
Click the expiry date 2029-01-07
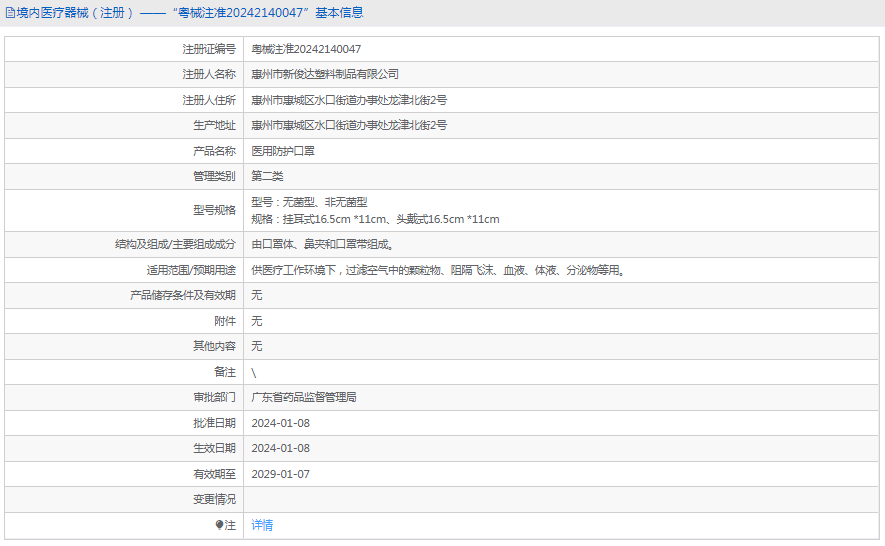[x=281, y=474]
